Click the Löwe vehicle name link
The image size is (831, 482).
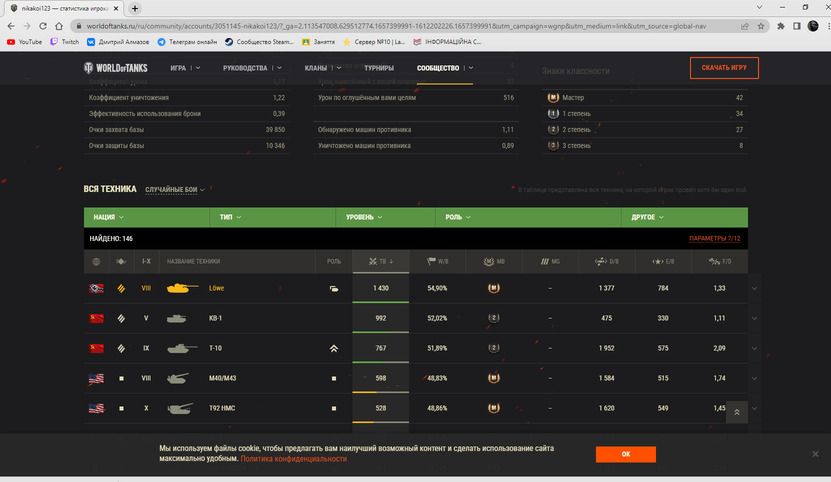click(216, 288)
